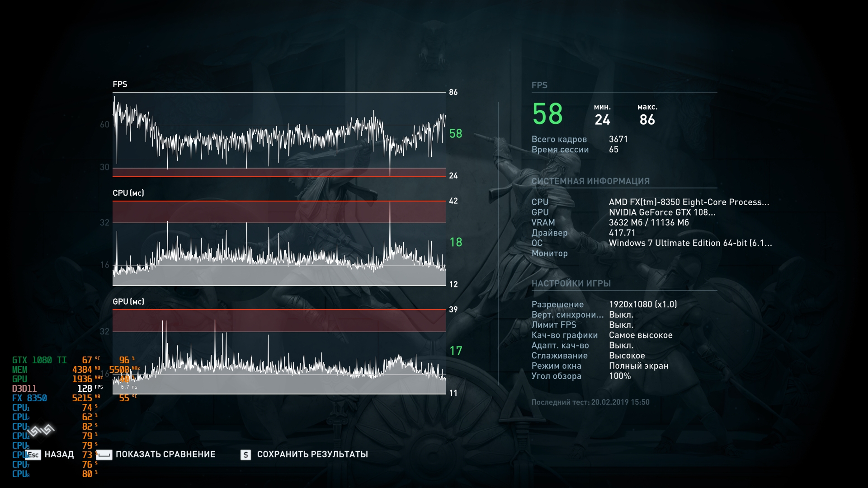Click the GTX 1080 TI overlay label
The width and height of the screenshot is (868, 488).
[x=39, y=360]
